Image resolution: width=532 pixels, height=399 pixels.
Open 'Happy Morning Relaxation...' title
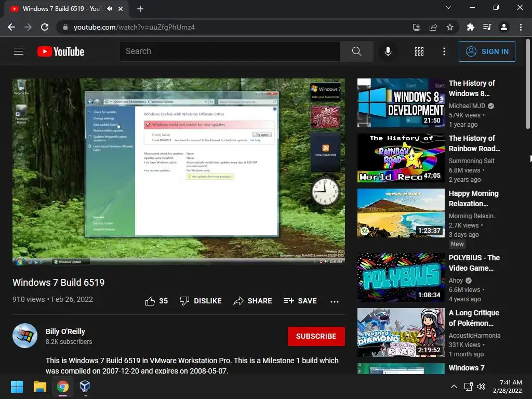click(x=473, y=198)
